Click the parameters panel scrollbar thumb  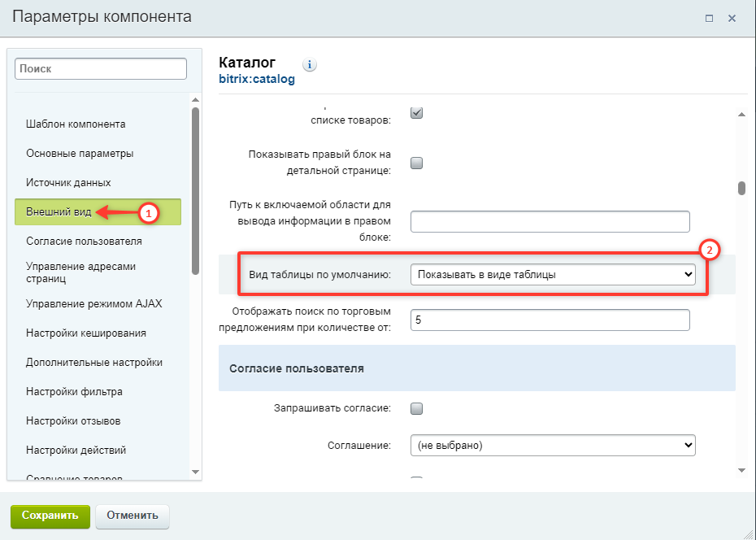(741, 188)
